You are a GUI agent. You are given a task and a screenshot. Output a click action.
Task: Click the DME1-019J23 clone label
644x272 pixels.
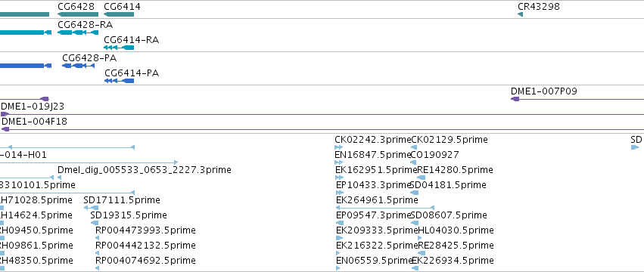pyautogui.click(x=33, y=107)
